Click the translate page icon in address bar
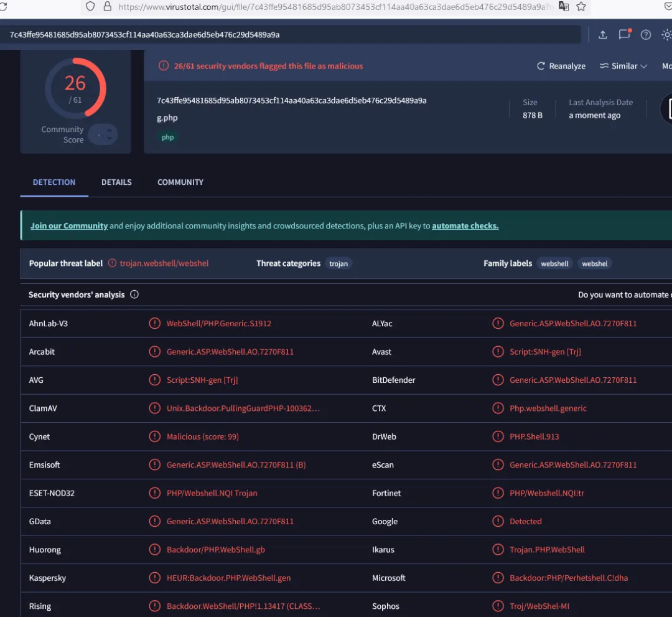 564,6
